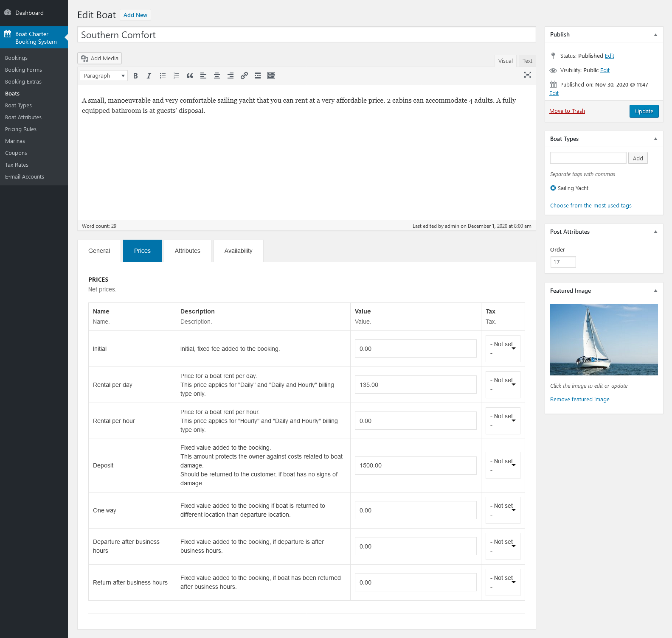Click the Boat Charter calendar icon
The width and height of the screenshot is (672, 638).
(8, 34)
